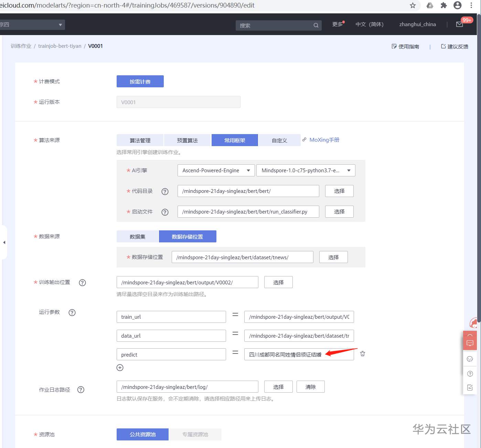Open the mail inbox with 99+ badge
481x448 pixels.
pyautogui.click(x=460, y=24)
